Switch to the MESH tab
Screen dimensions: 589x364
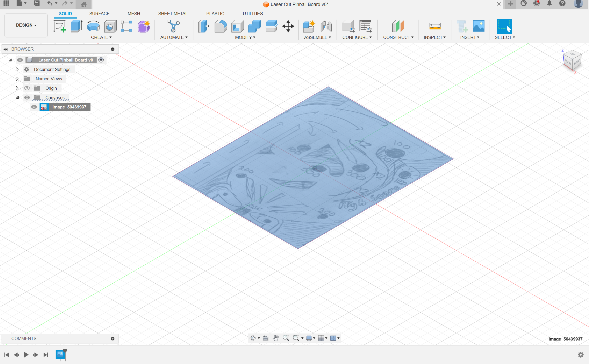[133, 14]
